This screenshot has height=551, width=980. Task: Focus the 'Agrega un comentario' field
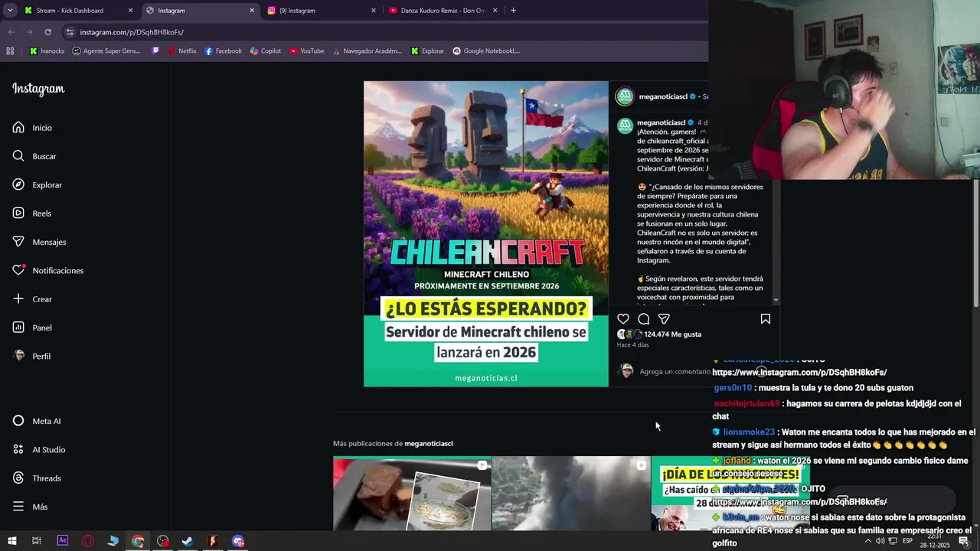click(675, 372)
